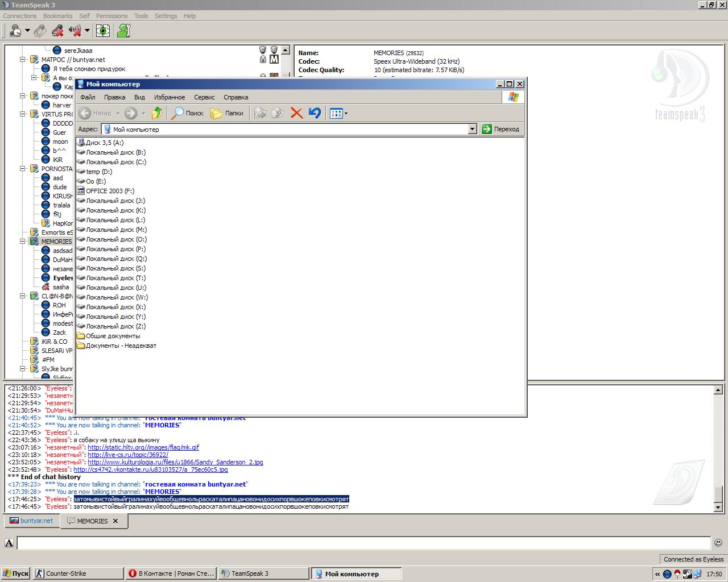Open the contacts manager toolbar icon
Viewport: 728px width, 582px height.
pos(123,31)
